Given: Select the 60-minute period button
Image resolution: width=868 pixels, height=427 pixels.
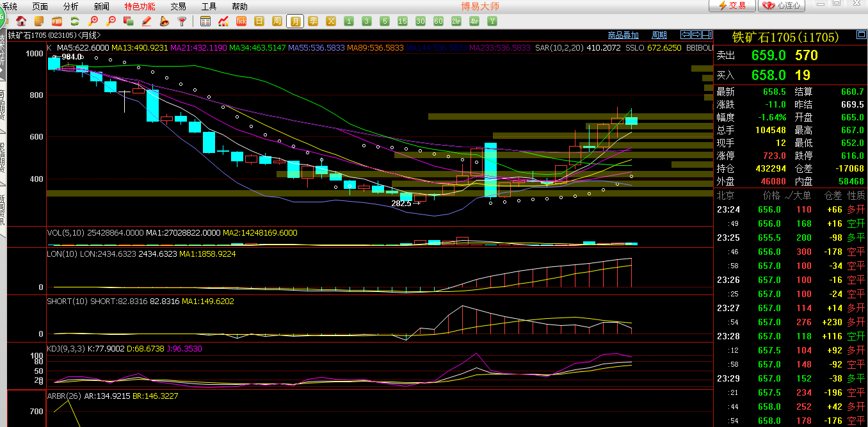Looking at the screenshot, I should pyautogui.click(x=438, y=21).
